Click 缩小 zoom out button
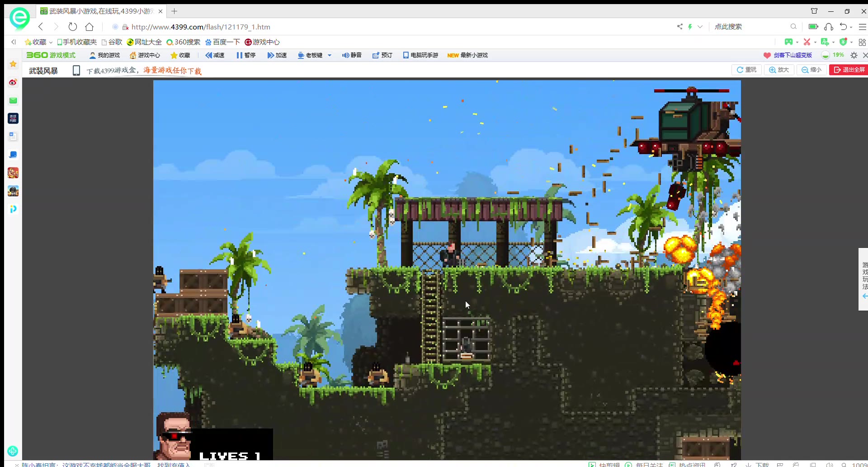 click(811, 70)
